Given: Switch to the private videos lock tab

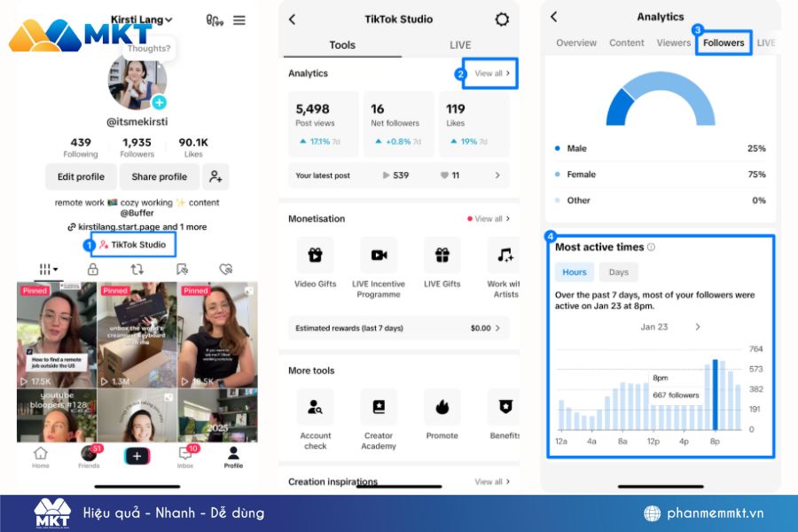Looking at the screenshot, I should click(92, 270).
